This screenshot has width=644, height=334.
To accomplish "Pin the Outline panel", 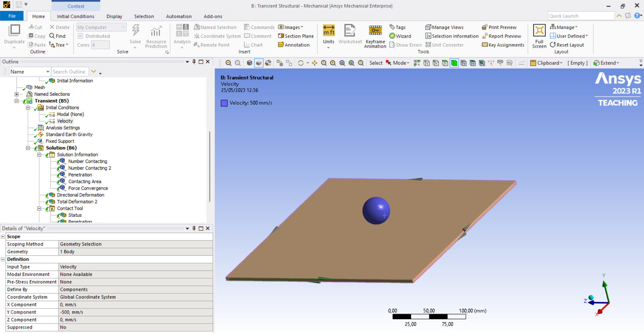I will 194,61.
